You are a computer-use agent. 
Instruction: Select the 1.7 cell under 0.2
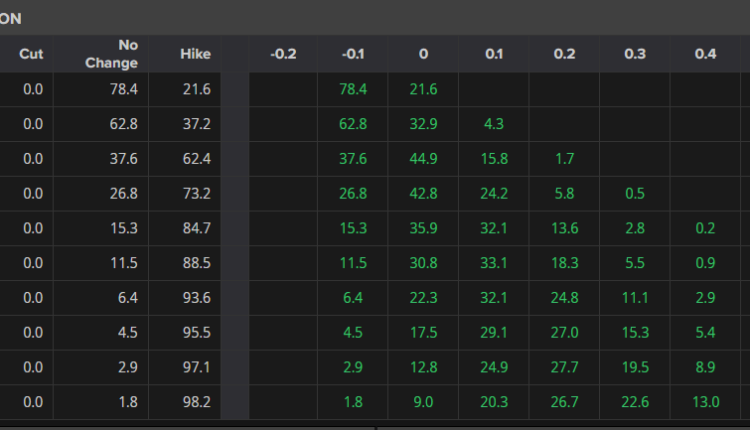click(565, 159)
